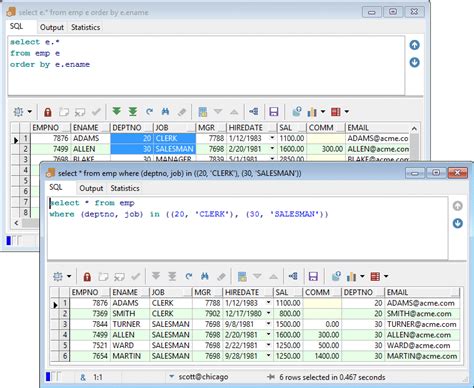474x388 pixels.
Task: Fetch next page in back window toolbar
Action: pos(116,112)
